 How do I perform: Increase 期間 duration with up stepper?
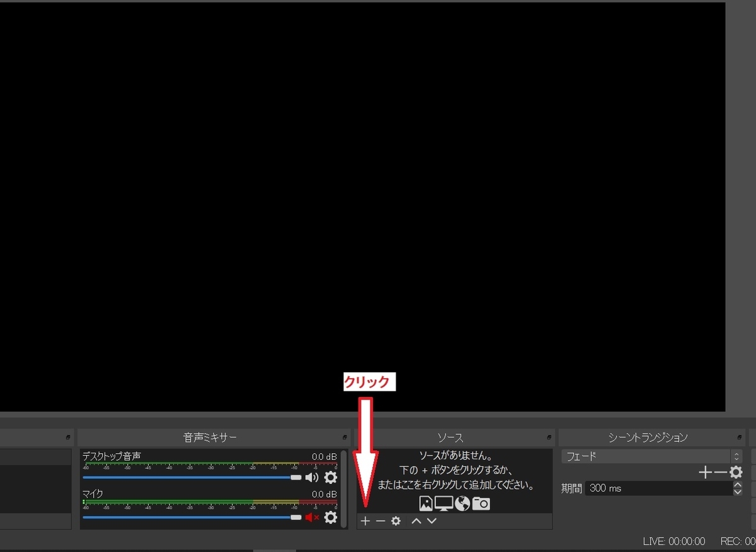[738, 485]
